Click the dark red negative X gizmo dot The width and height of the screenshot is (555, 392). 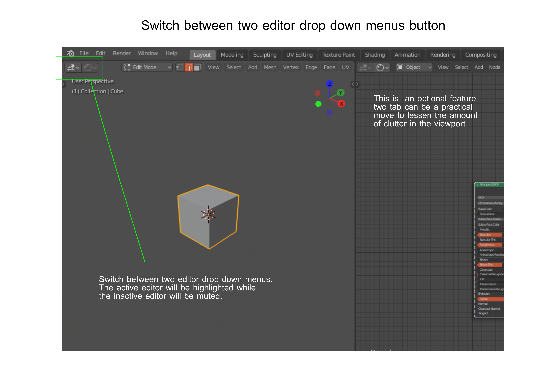coord(318,93)
